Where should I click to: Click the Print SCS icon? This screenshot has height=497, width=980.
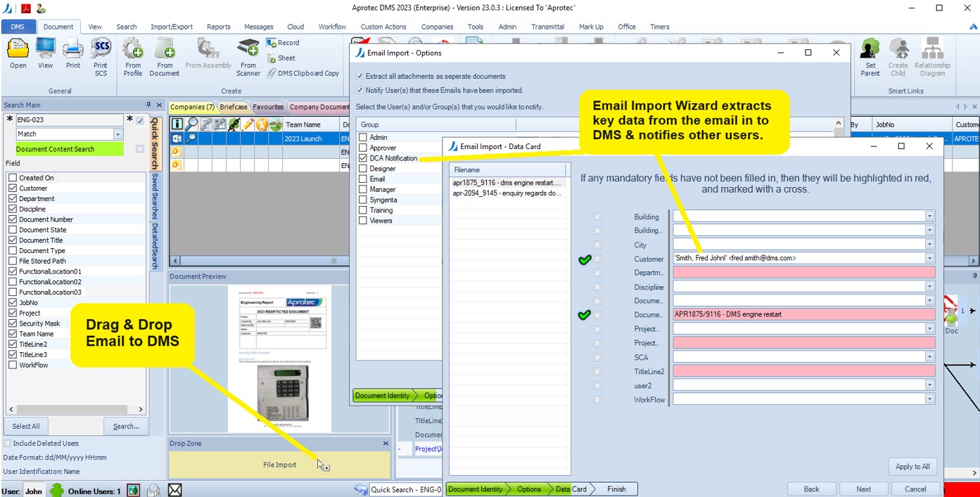pos(101,49)
